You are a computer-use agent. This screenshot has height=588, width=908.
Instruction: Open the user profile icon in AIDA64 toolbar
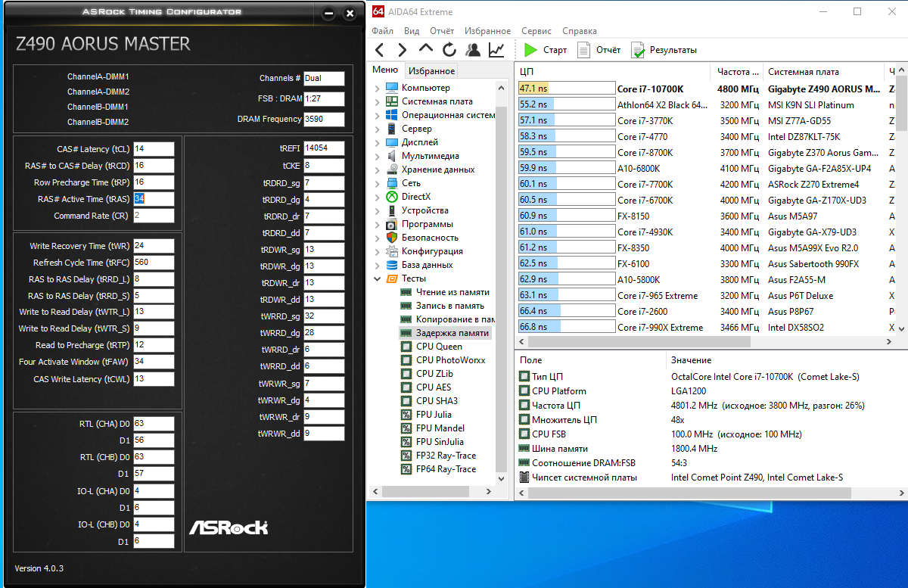pos(473,50)
